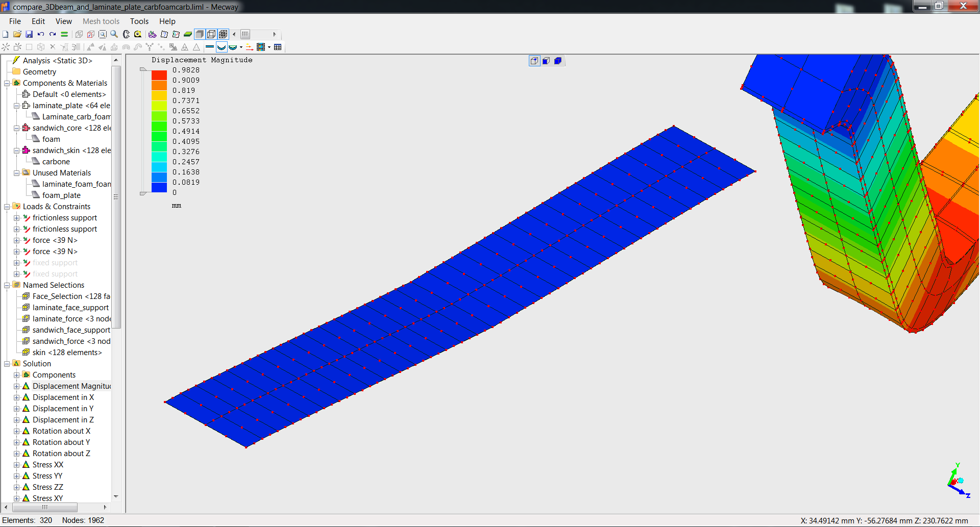This screenshot has width=980, height=527.
Task: Open the Tools menu
Action: 139,21
